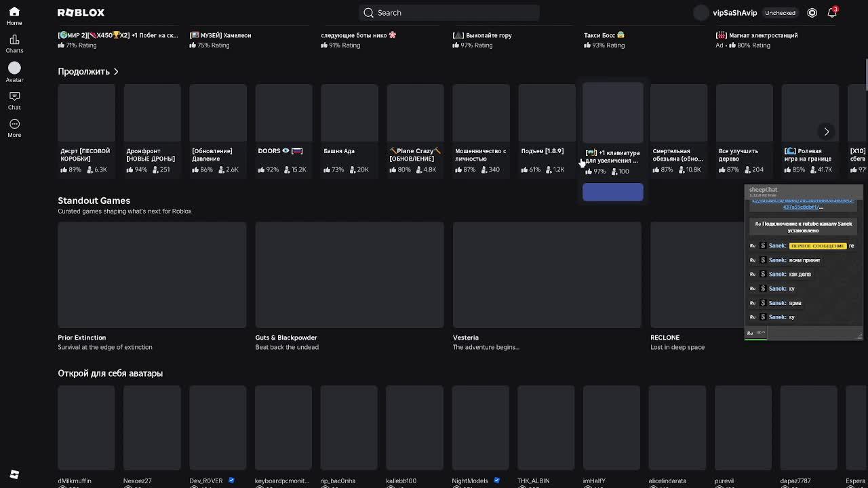Open the Такси Босс game title
Screen dimensions: 868x488
click(x=604, y=35)
